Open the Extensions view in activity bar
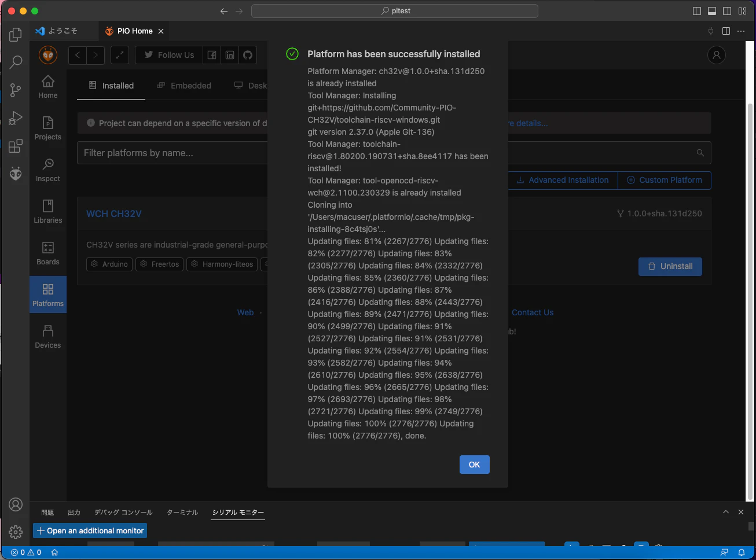This screenshot has height=560, width=756. click(16, 146)
